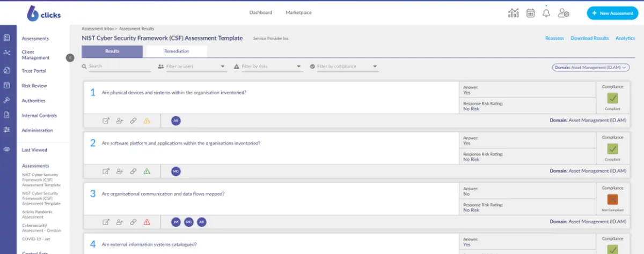Click the Assessments sidebar icon
The image size is (644, 254).
coord(7,38)
